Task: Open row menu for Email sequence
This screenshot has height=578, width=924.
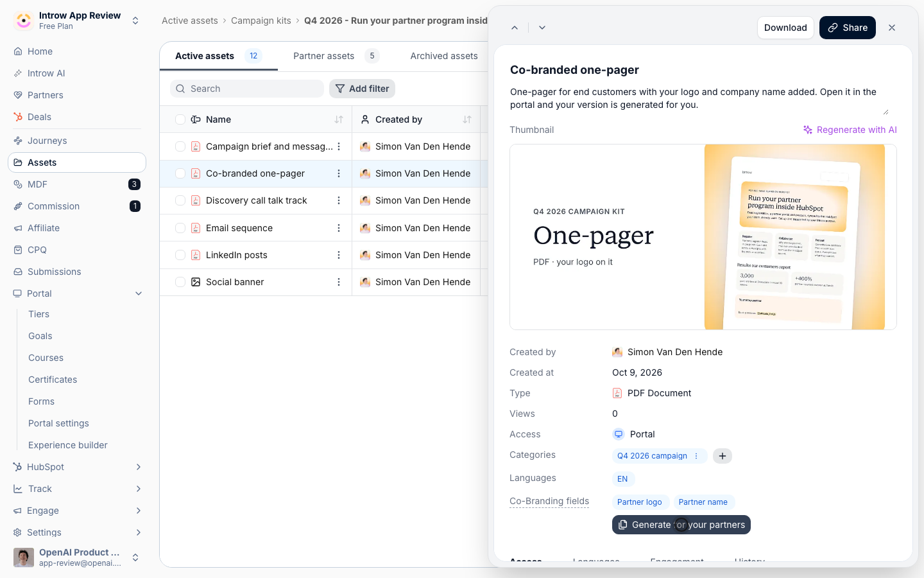Action: [339, 228]
